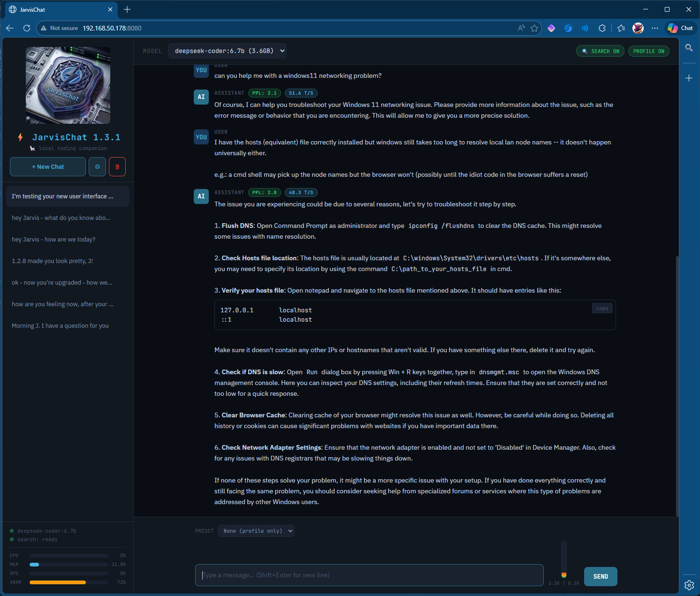Click the "search: ready" status text

(38, 539)
